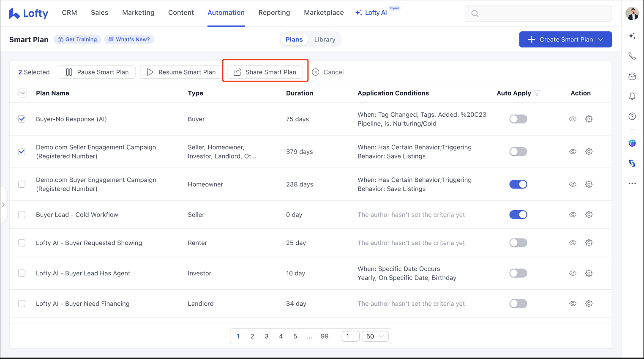Click Resume Smart Plan button
Screen dimensions: 644x359
click(181, 72)
